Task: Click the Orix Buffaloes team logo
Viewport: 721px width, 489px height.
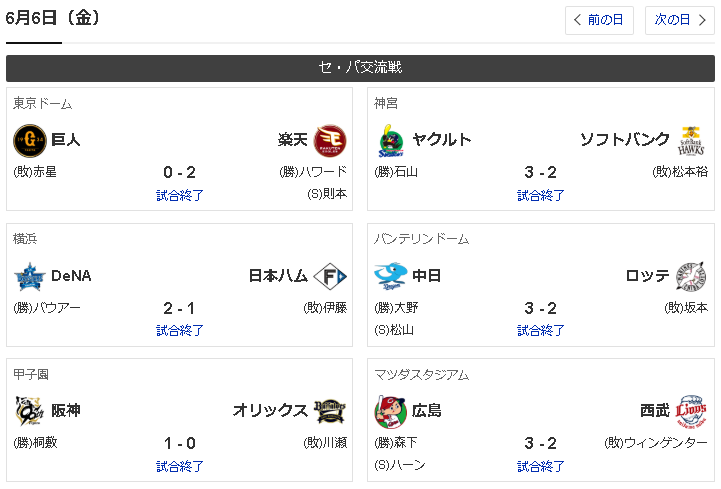Action: pos(330,411)
